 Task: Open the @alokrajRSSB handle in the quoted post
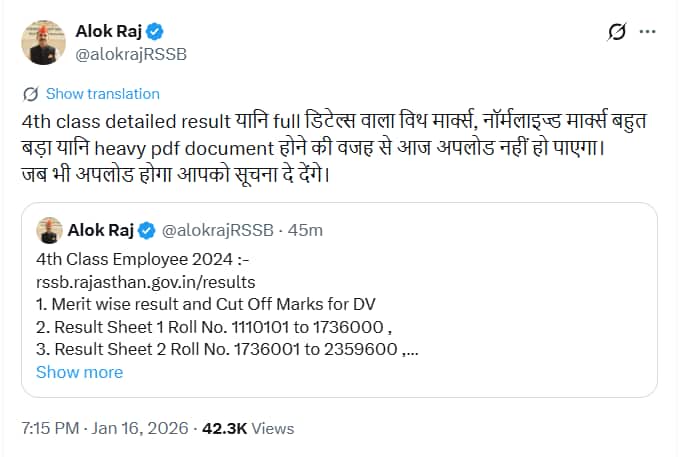click(x=218, y=231)
